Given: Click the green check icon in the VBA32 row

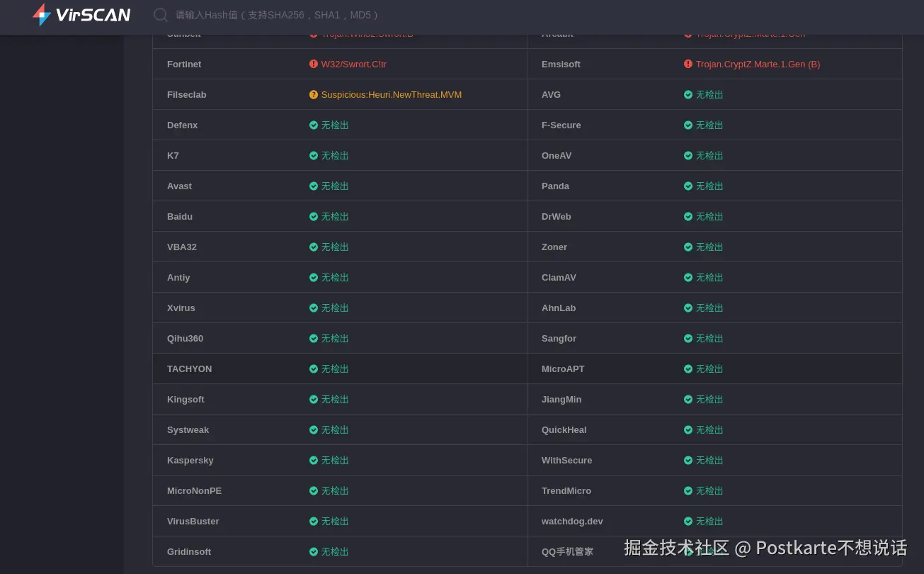Looking at the screenshot, I should tap(314, 247).
